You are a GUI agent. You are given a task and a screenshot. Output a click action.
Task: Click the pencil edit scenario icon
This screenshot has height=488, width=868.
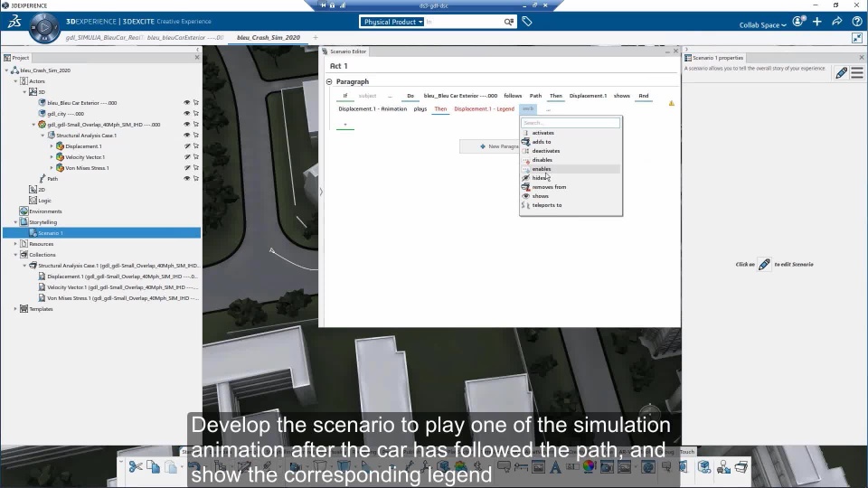pyautogui.click(x=842, y=73)
